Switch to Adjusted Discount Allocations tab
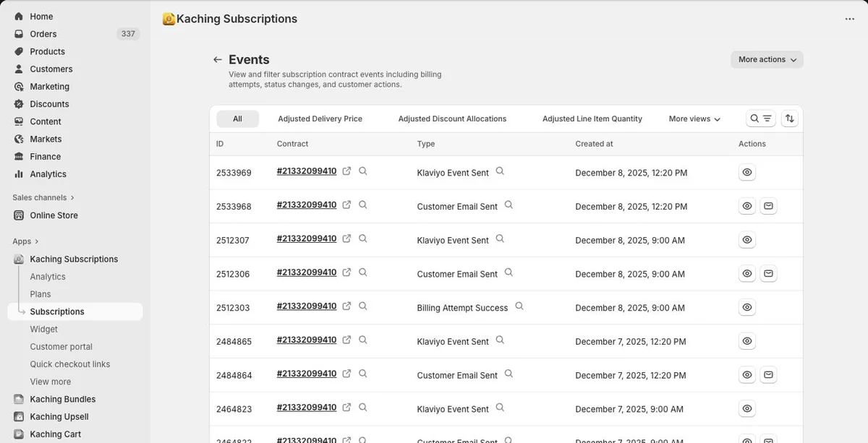868x443 pixels. tap(452, 119)
